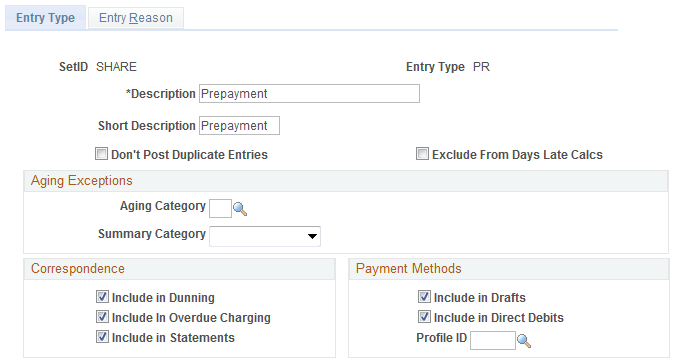Screen dimensions: 678x363
Task: Click the Summary Category label
Action: pyautogui.click(x=152, y=234)
